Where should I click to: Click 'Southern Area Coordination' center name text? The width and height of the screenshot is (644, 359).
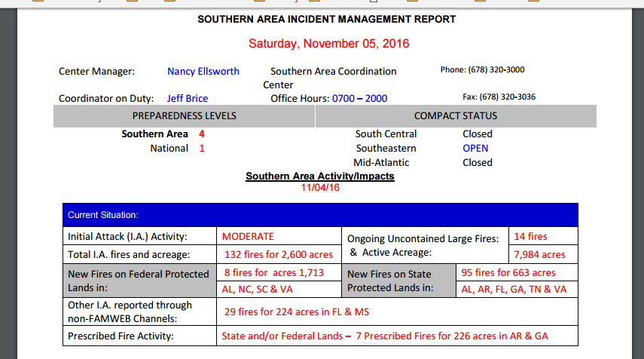[x=333, y=71]
